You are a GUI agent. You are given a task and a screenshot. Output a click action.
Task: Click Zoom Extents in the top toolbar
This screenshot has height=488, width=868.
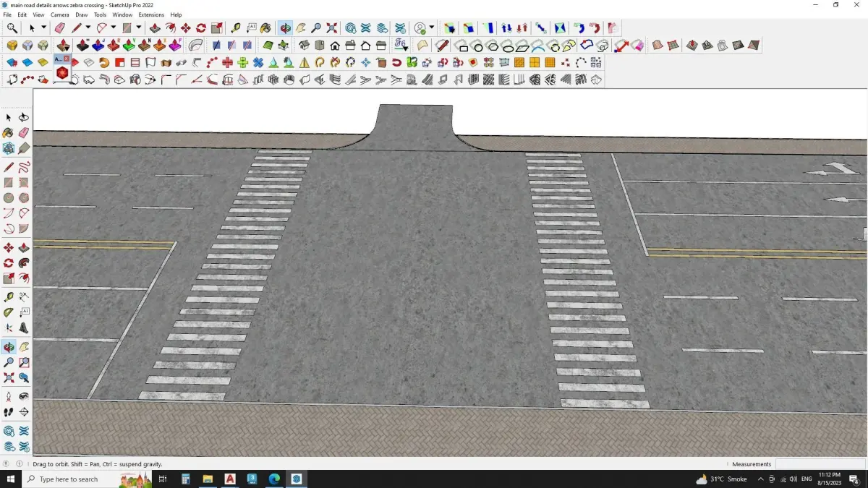click(x=332, y=28)
